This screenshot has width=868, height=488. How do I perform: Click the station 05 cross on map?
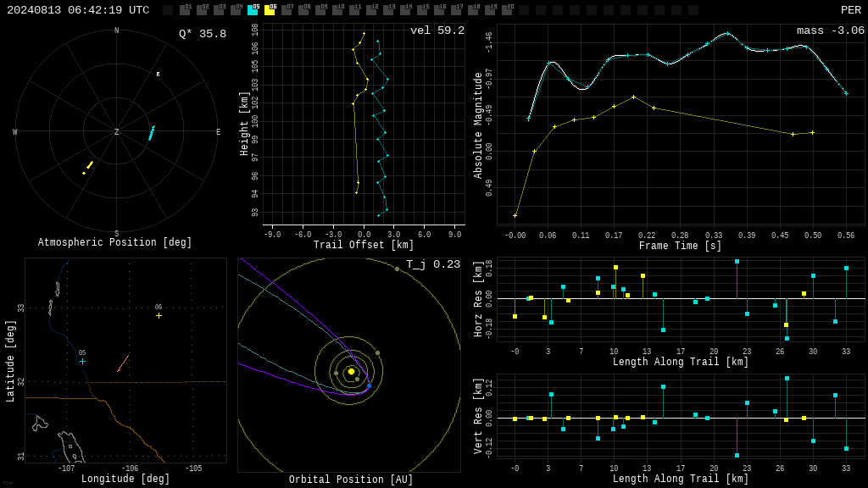tap(82, 361)
